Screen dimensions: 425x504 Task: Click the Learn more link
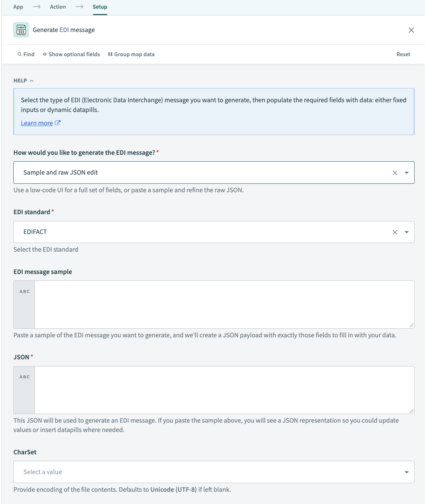pos(37,123)
